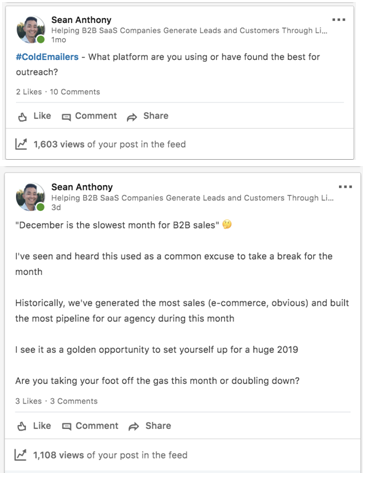Open the three-dot menu on the December post

tap(345, 187)
